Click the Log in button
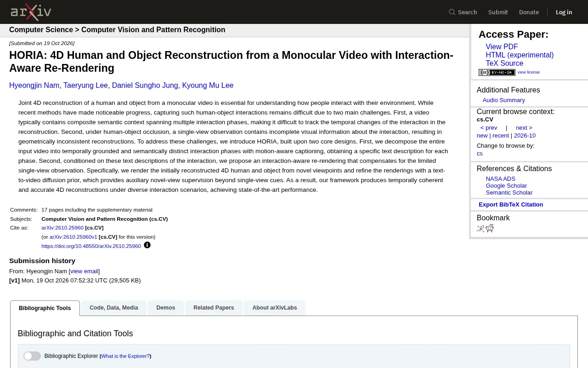The height and width of the screenshot is (368, 588). [x=564, y=12]
